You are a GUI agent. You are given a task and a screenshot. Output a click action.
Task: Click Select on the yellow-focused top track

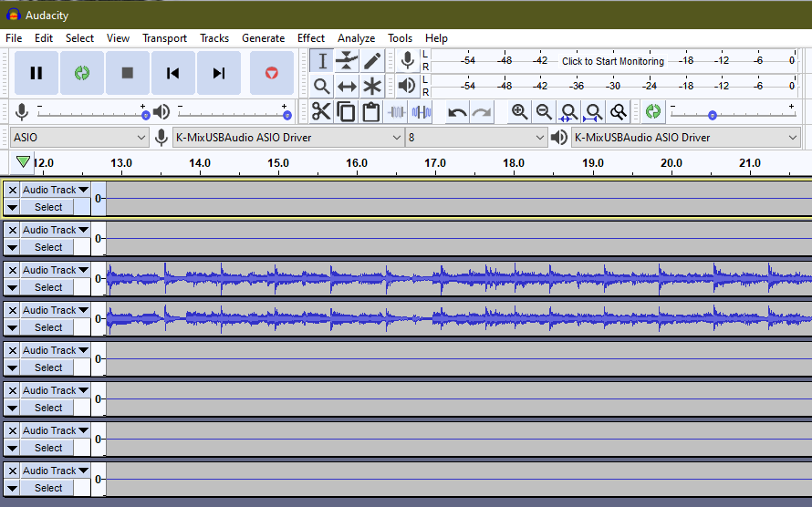pyautogui.click(x=48, y=208)
